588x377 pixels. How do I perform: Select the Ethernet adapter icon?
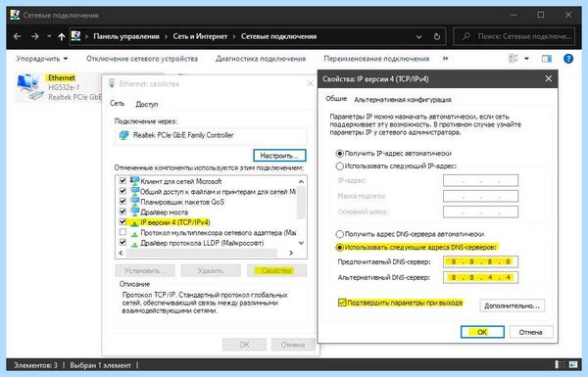[x=29, y=87]
